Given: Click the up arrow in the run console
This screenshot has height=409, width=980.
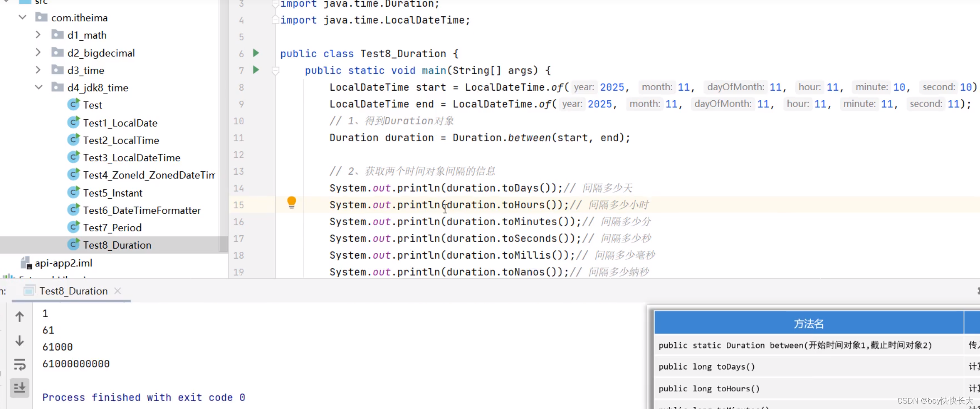Looking at the screenshot, I should (x=19, y=316).
